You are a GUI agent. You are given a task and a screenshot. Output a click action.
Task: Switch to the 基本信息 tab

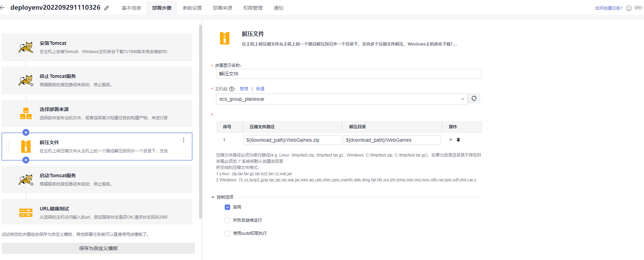(131, 8)
